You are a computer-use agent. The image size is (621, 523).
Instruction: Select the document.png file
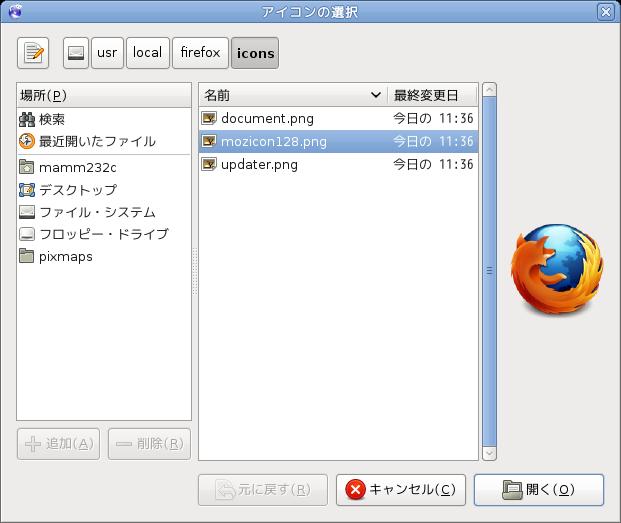coord(339,118)
